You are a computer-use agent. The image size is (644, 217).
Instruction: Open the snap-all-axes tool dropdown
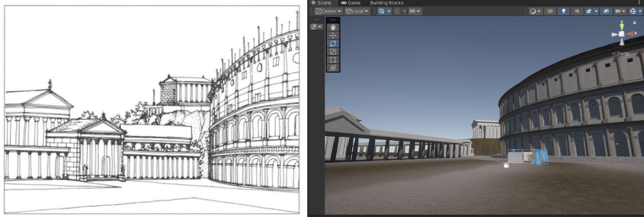pos(415,11)
